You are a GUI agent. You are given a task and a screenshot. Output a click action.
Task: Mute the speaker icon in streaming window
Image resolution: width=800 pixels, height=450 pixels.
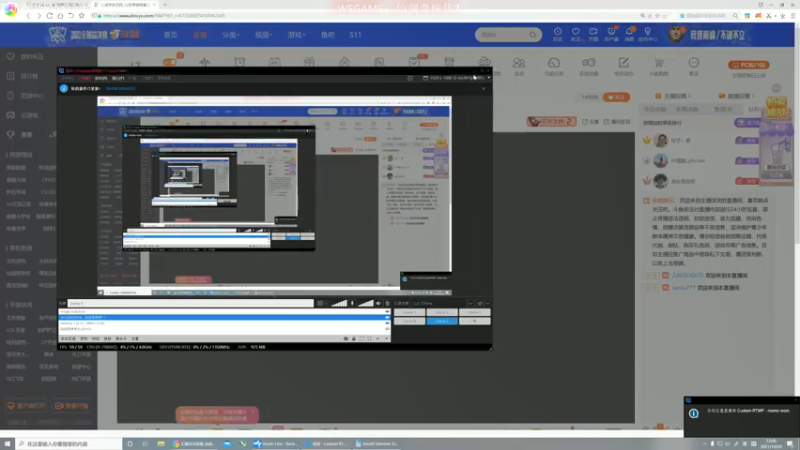click(379, 303)
